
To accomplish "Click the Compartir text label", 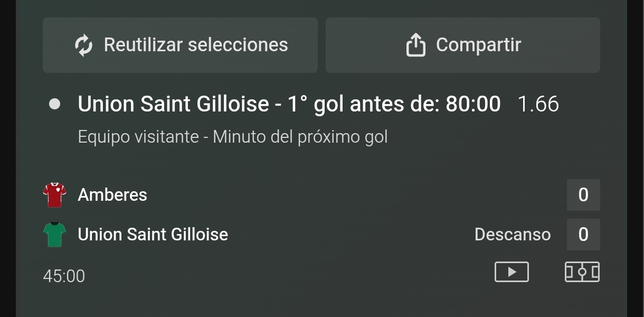I will (478, 45).
